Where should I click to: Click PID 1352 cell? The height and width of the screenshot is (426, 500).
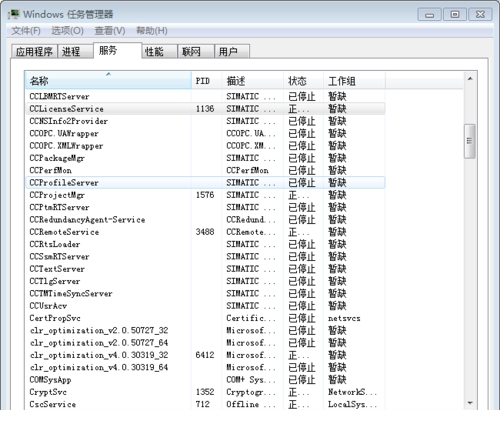[x=205, y=392]
